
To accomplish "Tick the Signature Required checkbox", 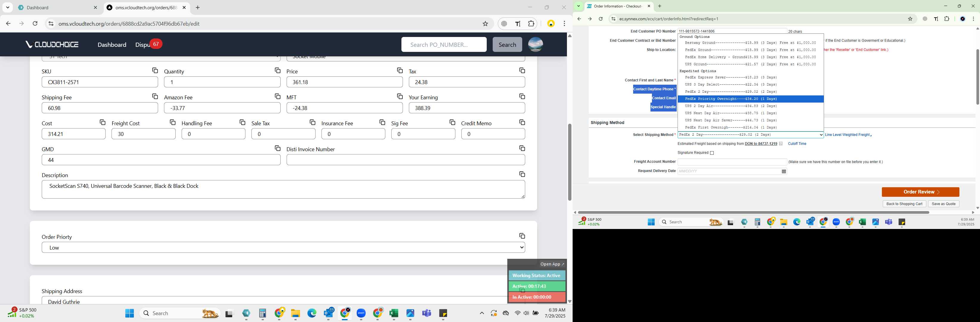I will click(712, 153).
